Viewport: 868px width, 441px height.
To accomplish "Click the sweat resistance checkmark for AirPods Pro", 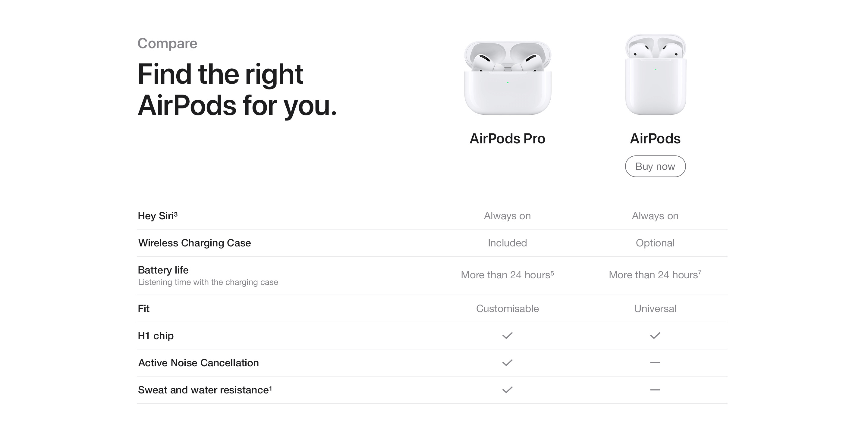I will pyautogui.click(x=508, y=390).
